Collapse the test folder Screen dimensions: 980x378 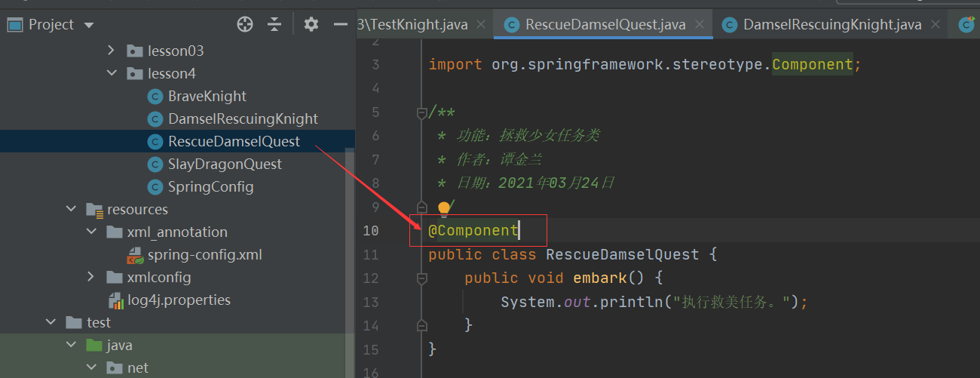tap(51, 322)
